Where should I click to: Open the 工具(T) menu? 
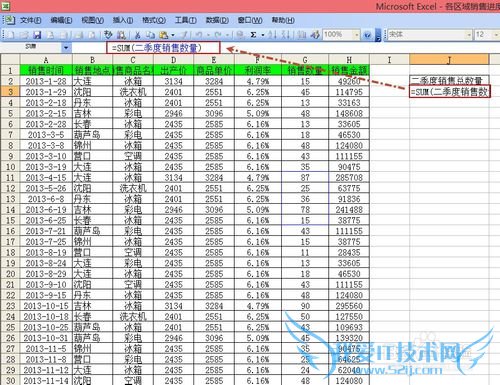coord(186,20)
